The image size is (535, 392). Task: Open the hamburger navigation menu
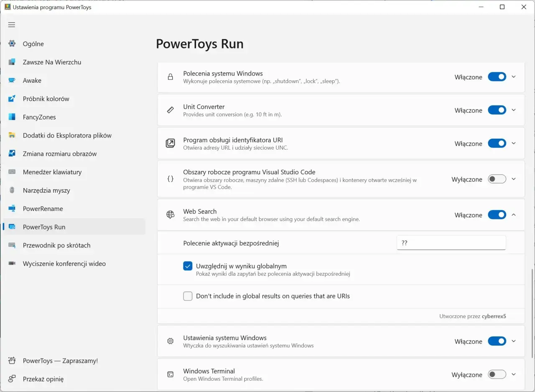pos(12,25)
